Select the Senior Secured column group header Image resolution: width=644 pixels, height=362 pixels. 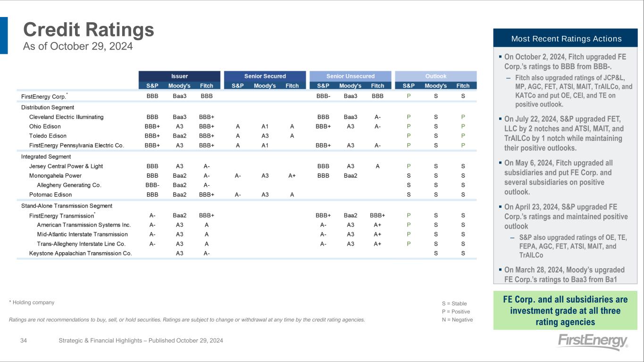(265, 76)
